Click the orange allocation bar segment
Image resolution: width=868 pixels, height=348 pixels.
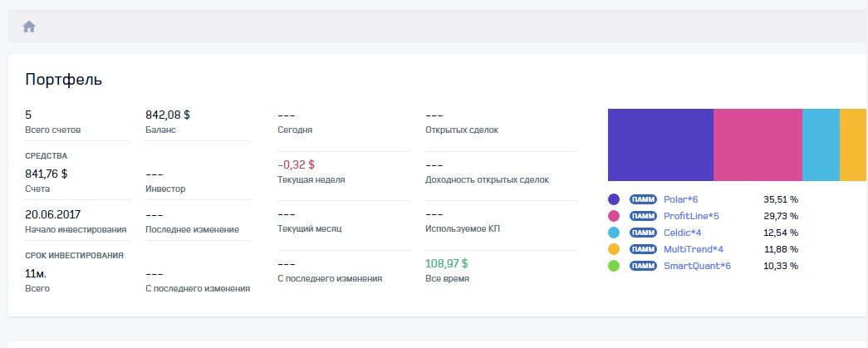pos(853,145)
